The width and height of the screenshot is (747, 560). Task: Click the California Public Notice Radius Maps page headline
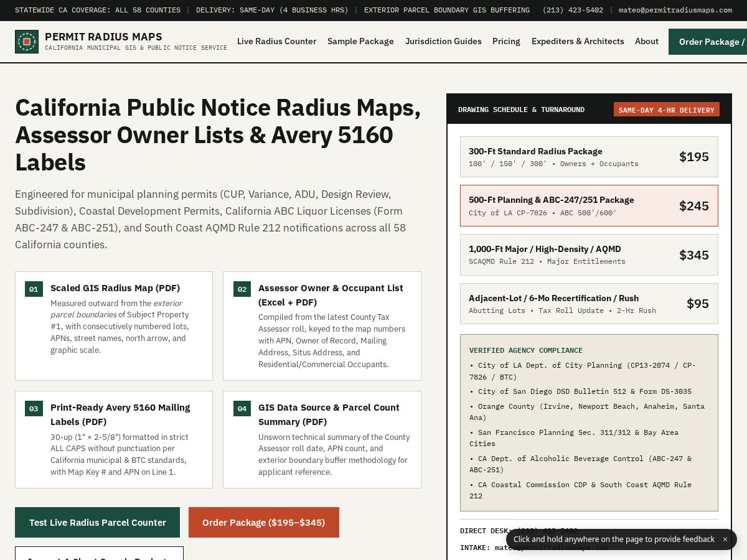pyautogui.click(x=218, y=135)
